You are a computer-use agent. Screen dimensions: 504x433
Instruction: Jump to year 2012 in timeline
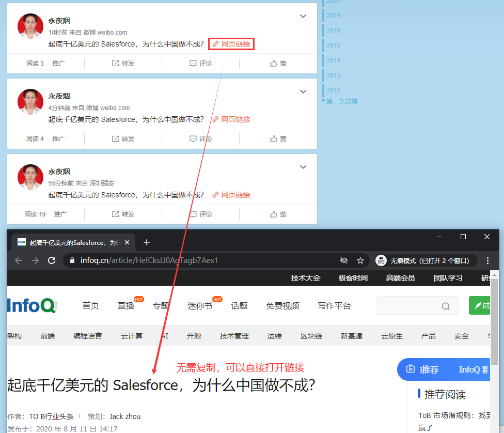coord(333,90)
